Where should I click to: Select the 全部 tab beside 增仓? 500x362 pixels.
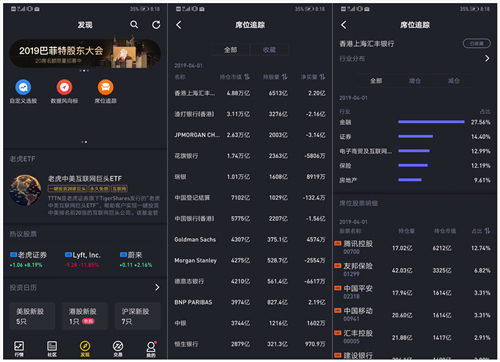(376, 81)
